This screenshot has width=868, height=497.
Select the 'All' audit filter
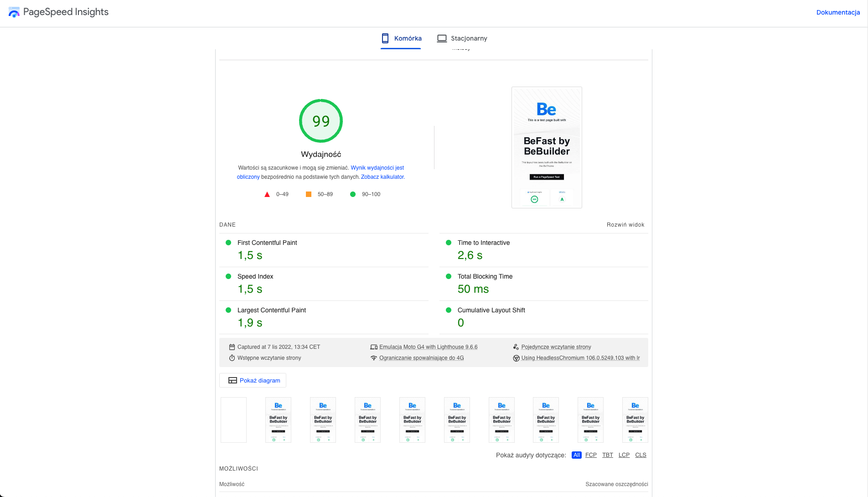pos(576,455)
